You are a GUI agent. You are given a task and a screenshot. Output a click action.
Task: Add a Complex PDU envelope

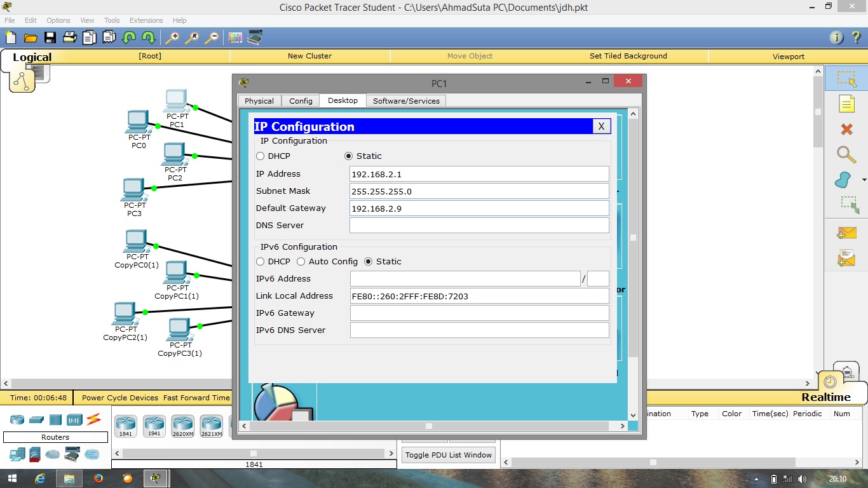(x=846, y=257)
